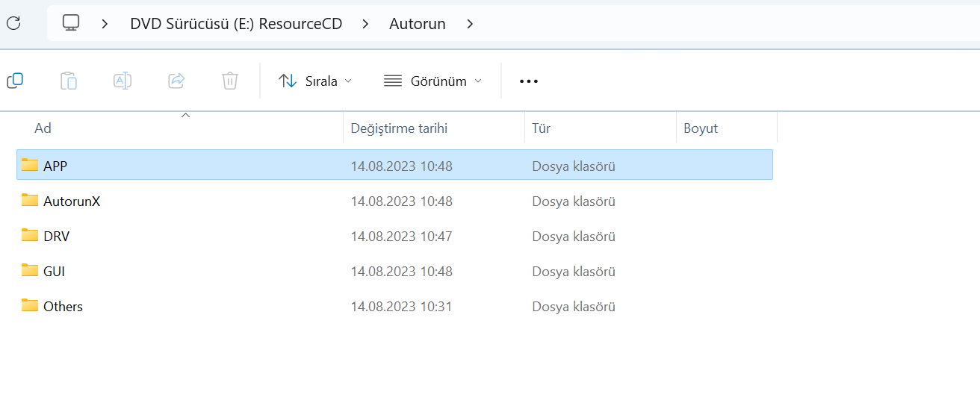Sort by the Ad column header

click(x=43, y=128)
